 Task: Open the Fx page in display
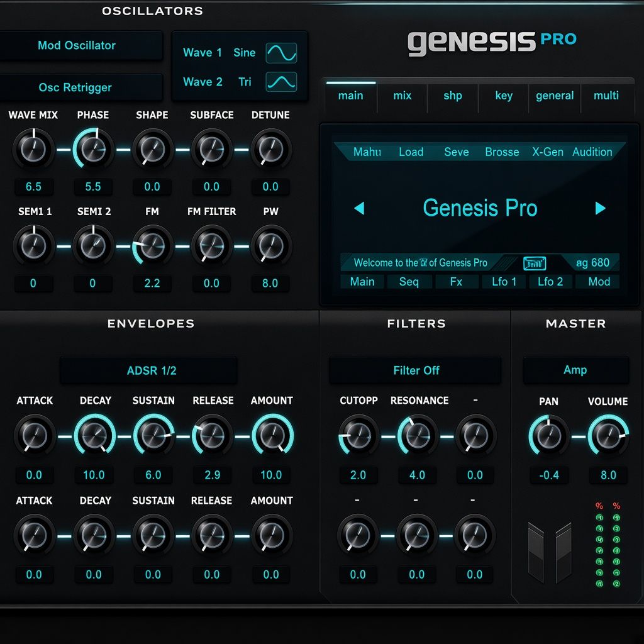(x=457, y=282)
